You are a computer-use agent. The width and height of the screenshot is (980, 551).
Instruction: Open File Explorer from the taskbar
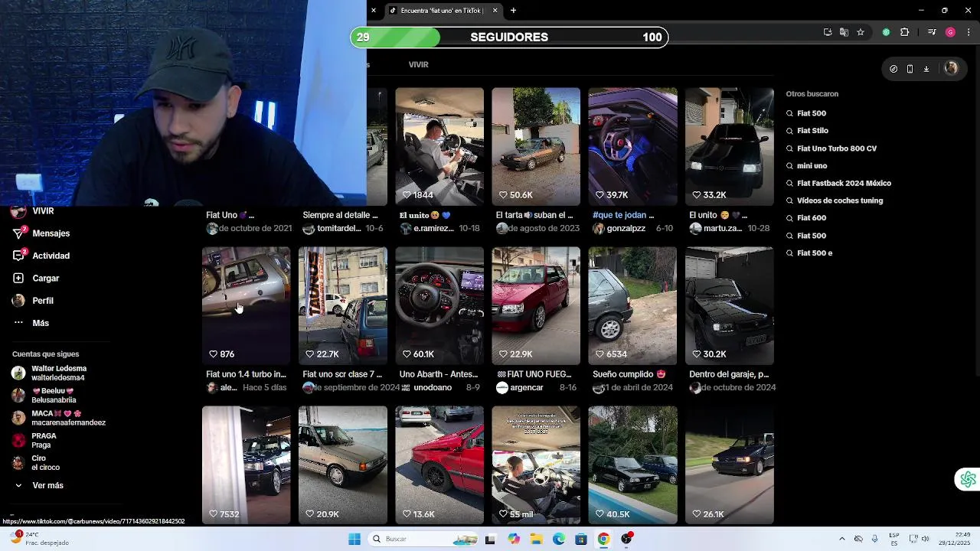click(536, 539)
